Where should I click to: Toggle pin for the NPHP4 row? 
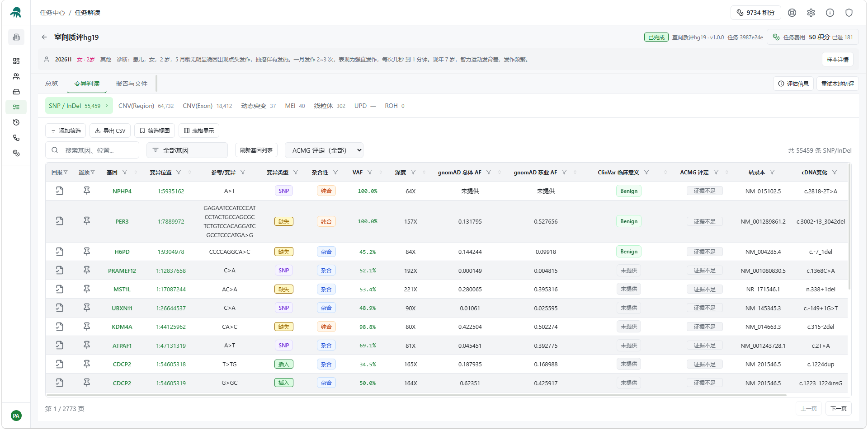(x=87, y=191)
